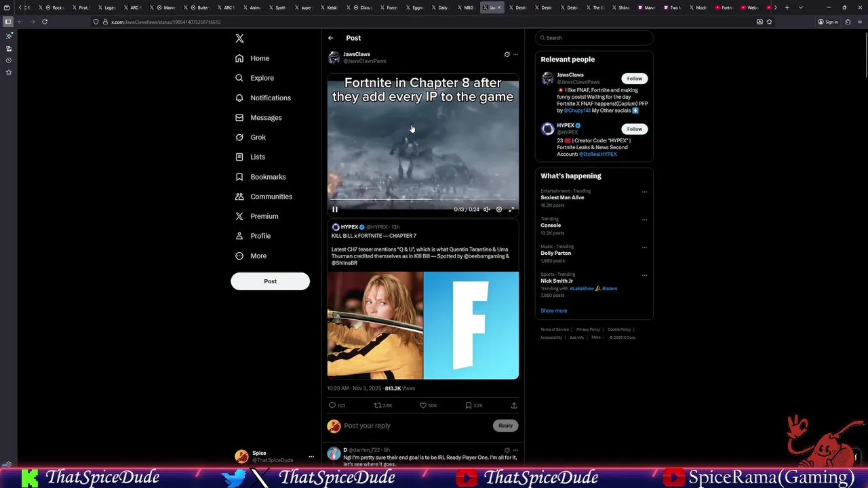Focus the X Search box
The image size is (868, 488).
coord(594,38)
